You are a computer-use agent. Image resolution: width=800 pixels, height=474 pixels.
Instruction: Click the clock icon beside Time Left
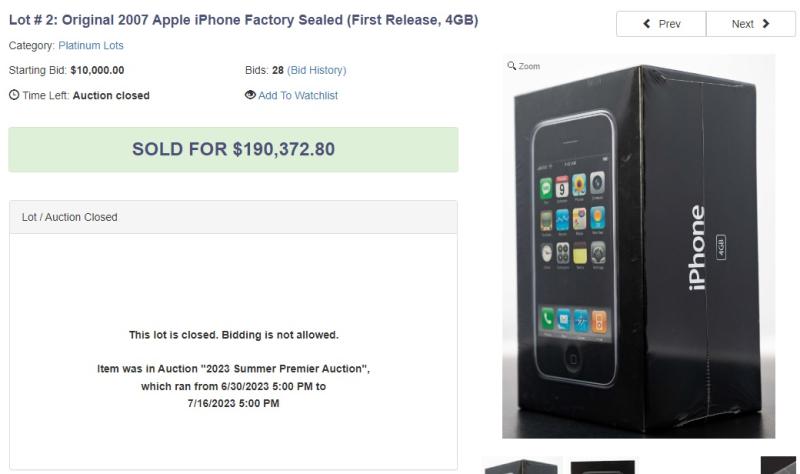tap(13, 96)
